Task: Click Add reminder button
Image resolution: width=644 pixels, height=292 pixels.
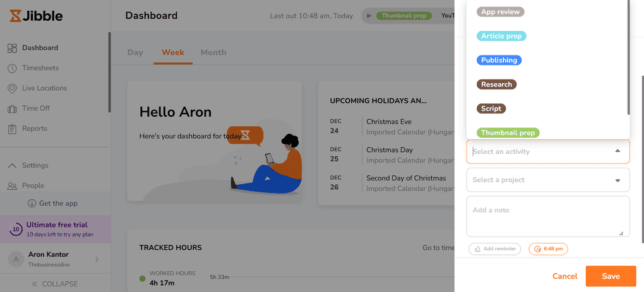Action: click(x=494, y=249)
